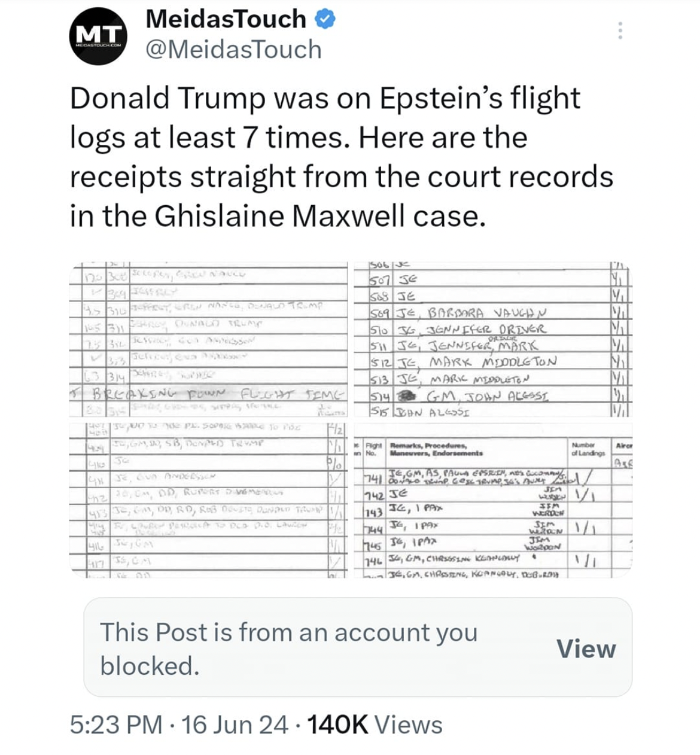Open the three-dot more options menu
Image resolution: width=700 pixels, height=755 pixels.
[x=620, y=31]
